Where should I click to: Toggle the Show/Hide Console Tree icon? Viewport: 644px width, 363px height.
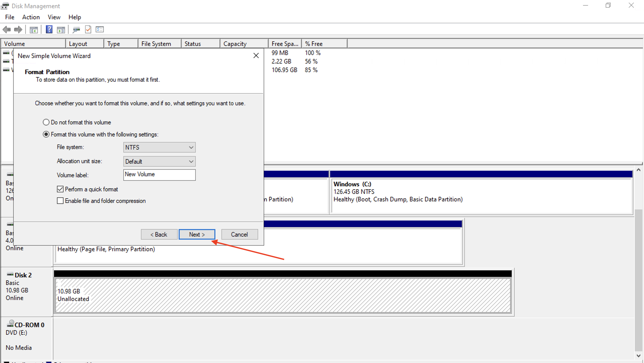[x=34, y=30]
